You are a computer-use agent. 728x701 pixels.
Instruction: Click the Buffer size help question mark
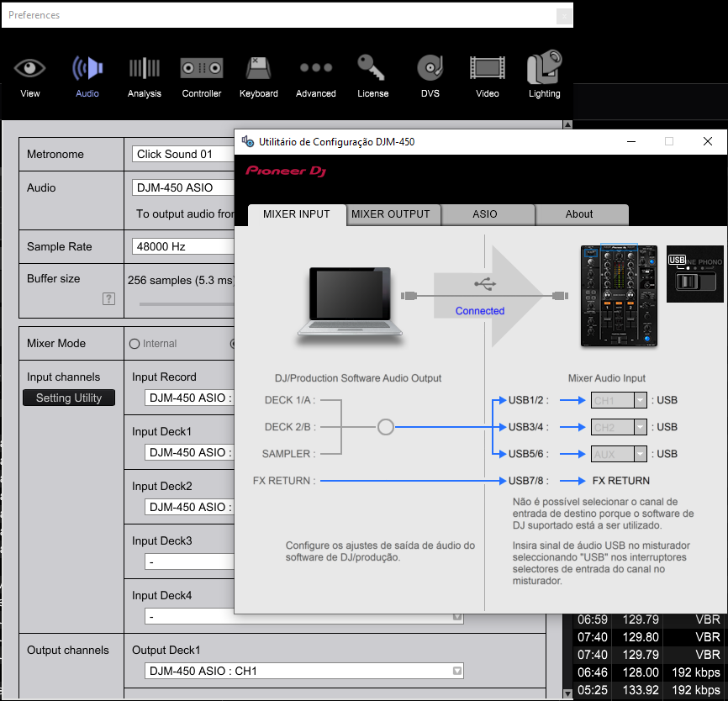tap(108, 298)
